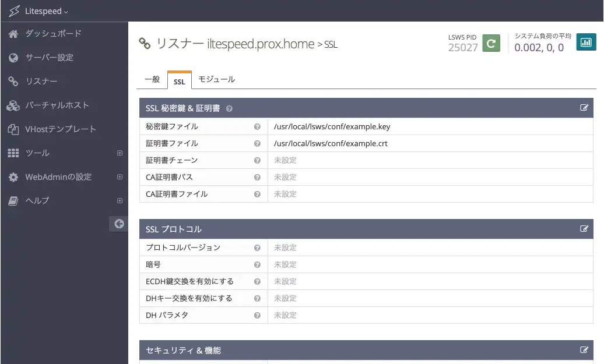Open バーチャルホスト in the sidebar
This screenshot has height=364, width=604.
[x=57, y=105]
